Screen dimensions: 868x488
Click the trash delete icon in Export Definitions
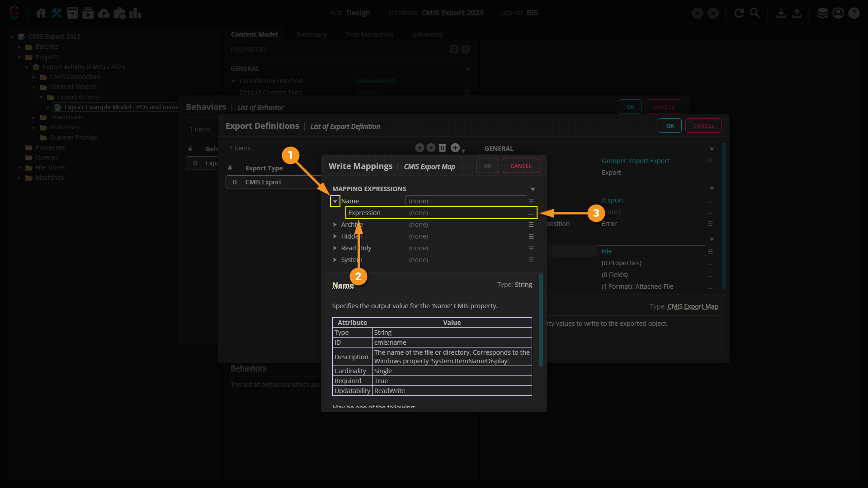click(442, 148)
